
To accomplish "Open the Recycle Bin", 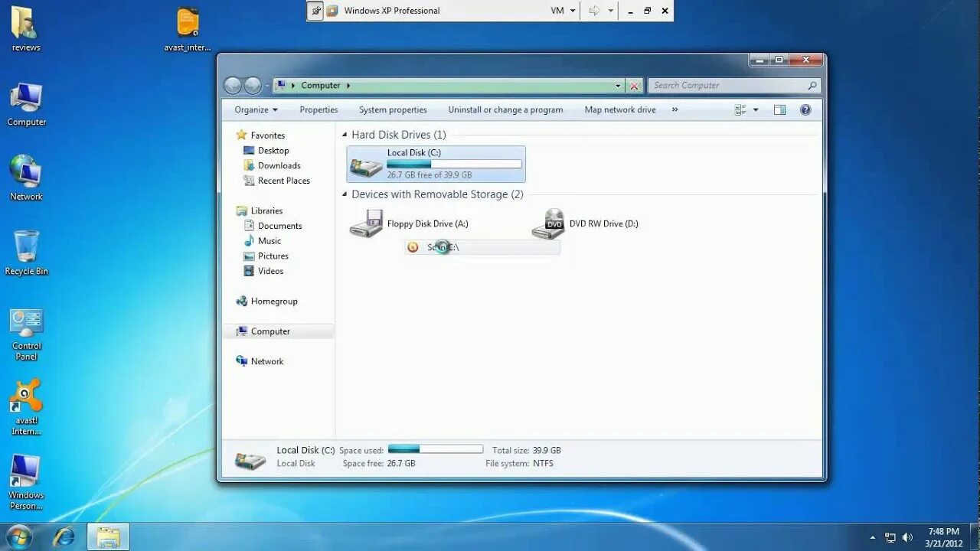I will tap(26, 253).
